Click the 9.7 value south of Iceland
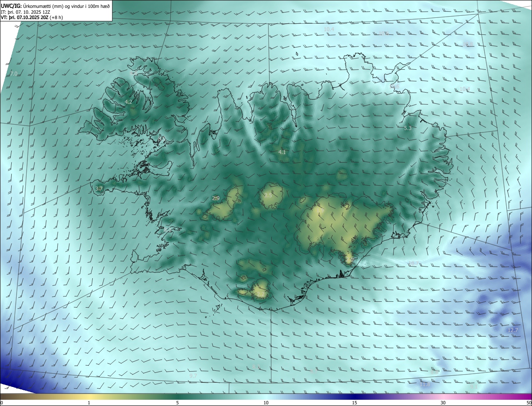532x406 pixels. [193, 376]
